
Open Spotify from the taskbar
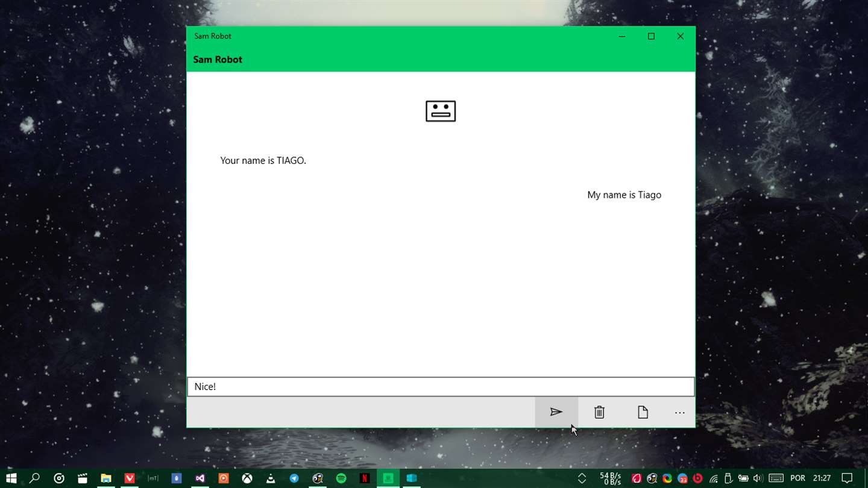point(341,478)
